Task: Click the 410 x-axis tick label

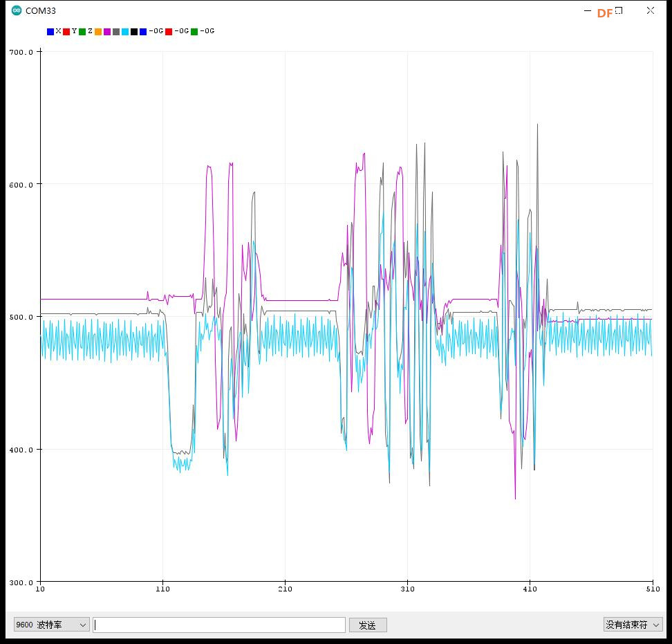Action: pyautogui.click(x=530, y=589)
